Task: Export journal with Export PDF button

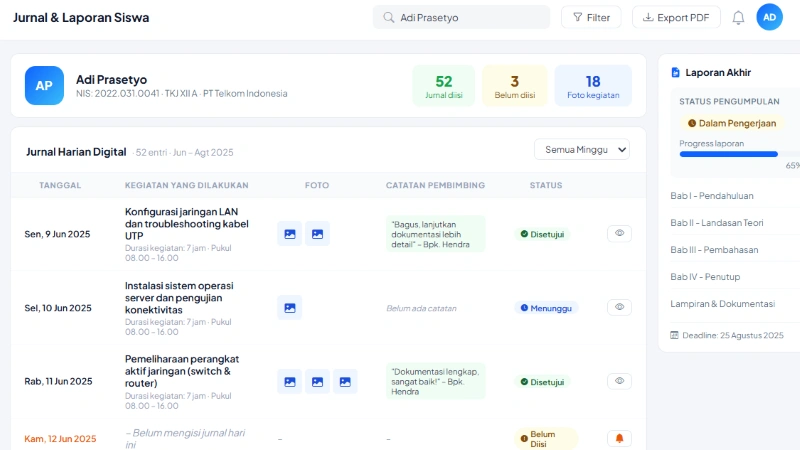Action: coord(676,17)
